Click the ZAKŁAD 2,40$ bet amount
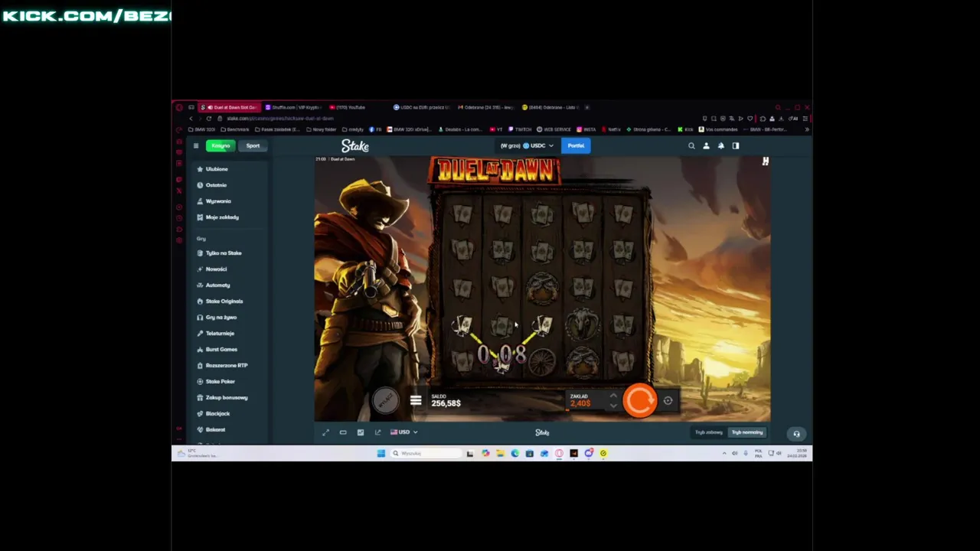The image size is (980, 551). [580, 400]
